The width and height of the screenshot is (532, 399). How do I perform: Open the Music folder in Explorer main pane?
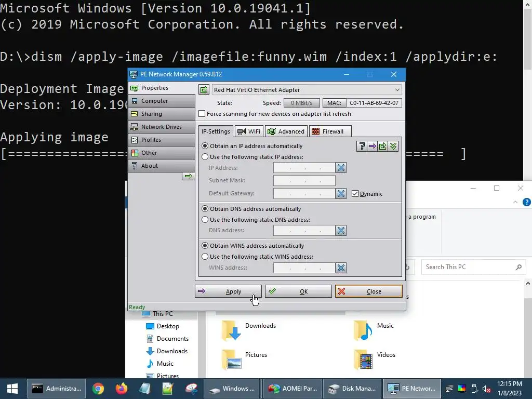[374, 330]
